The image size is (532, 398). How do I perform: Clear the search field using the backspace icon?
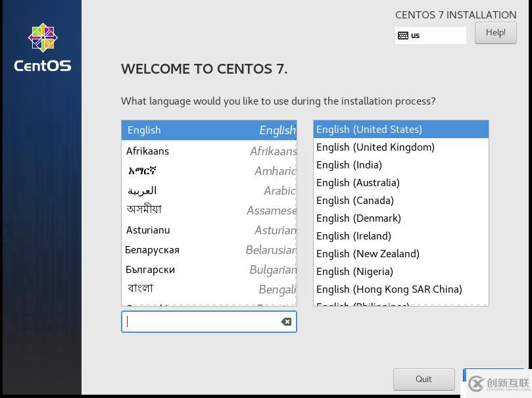tap(286, 322)
